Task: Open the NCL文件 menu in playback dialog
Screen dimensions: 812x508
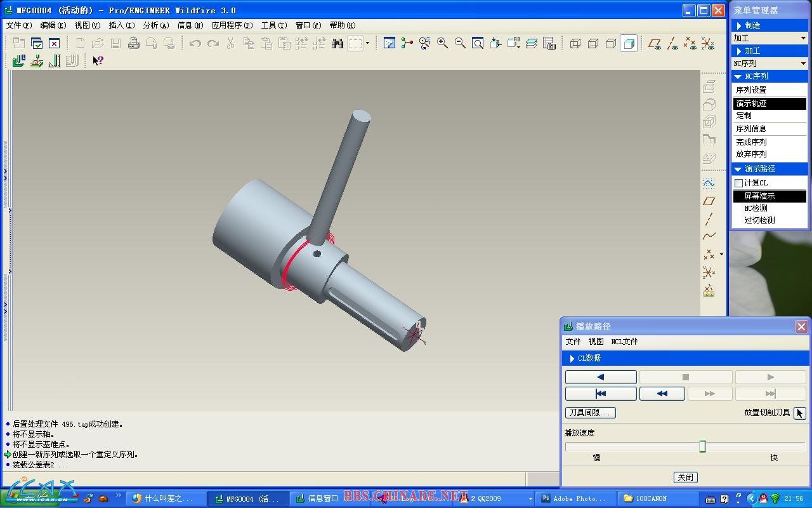Action: [x=624, y=342]
